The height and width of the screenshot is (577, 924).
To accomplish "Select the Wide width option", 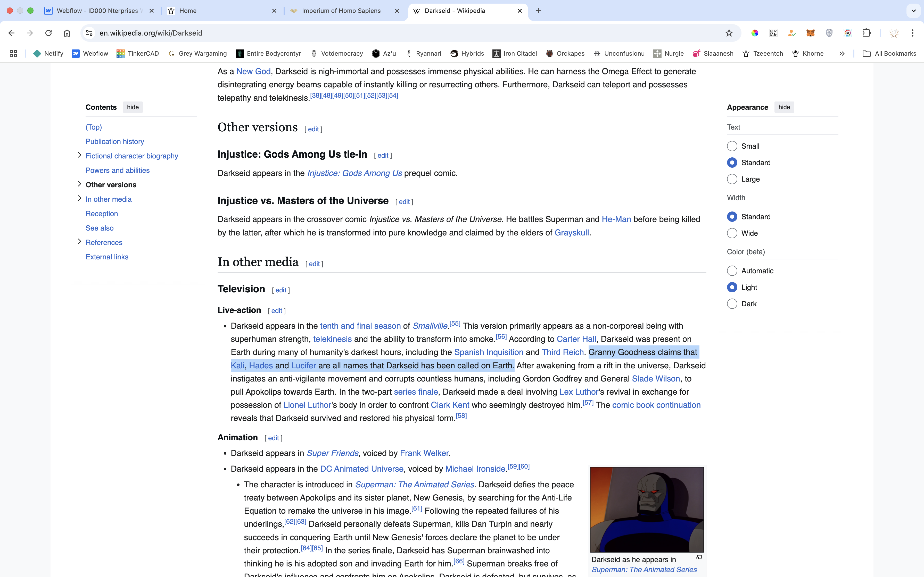I will pos(732,233).
